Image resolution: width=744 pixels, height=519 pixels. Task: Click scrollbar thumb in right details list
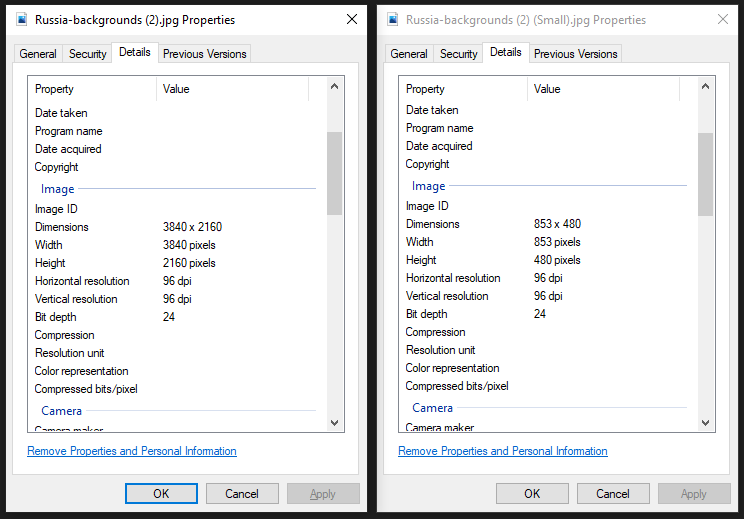point(705,173)
